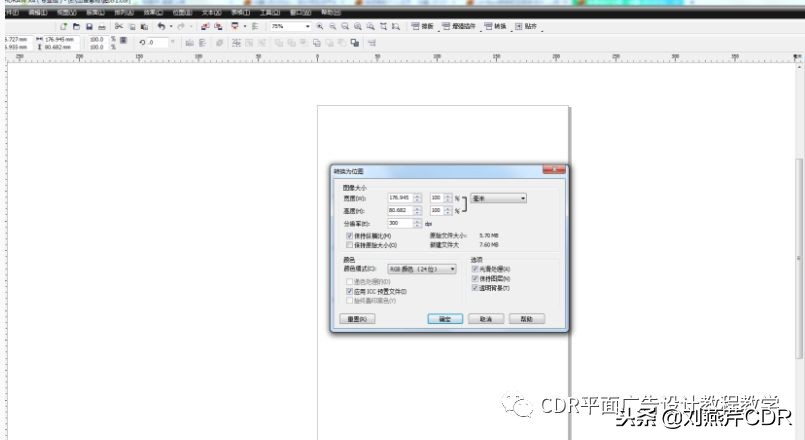Click the width percent spinner
805x440 pixels.
pyautogui.click(x=448, y=198)
